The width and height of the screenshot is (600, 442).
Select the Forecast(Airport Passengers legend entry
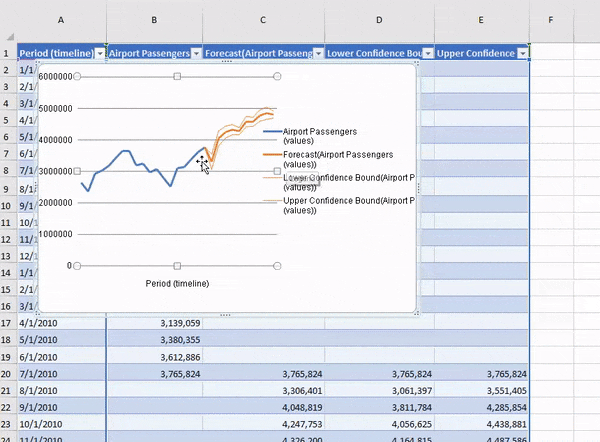tap(328, 160)
